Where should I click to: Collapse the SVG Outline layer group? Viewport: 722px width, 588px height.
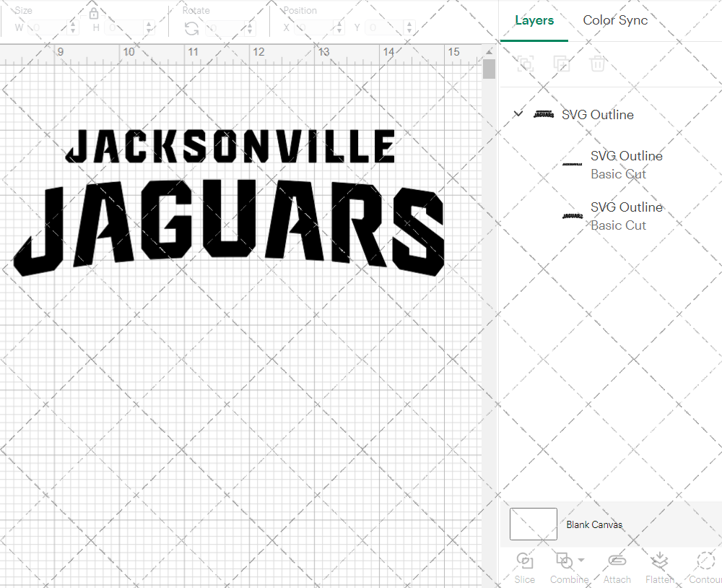coord(518,114)
